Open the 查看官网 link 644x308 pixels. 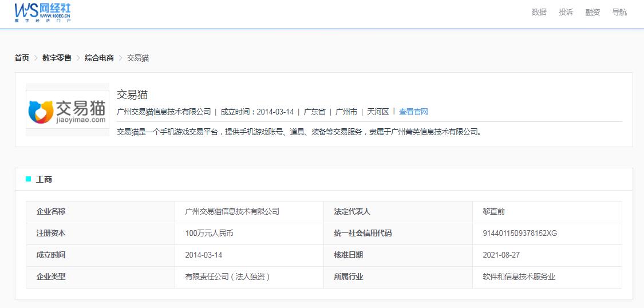[413, 112]
